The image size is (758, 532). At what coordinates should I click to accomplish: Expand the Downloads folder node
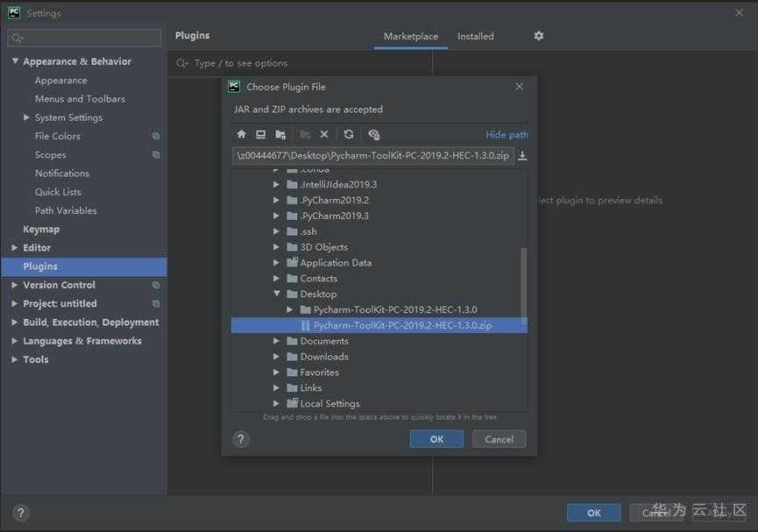point(276,357)
